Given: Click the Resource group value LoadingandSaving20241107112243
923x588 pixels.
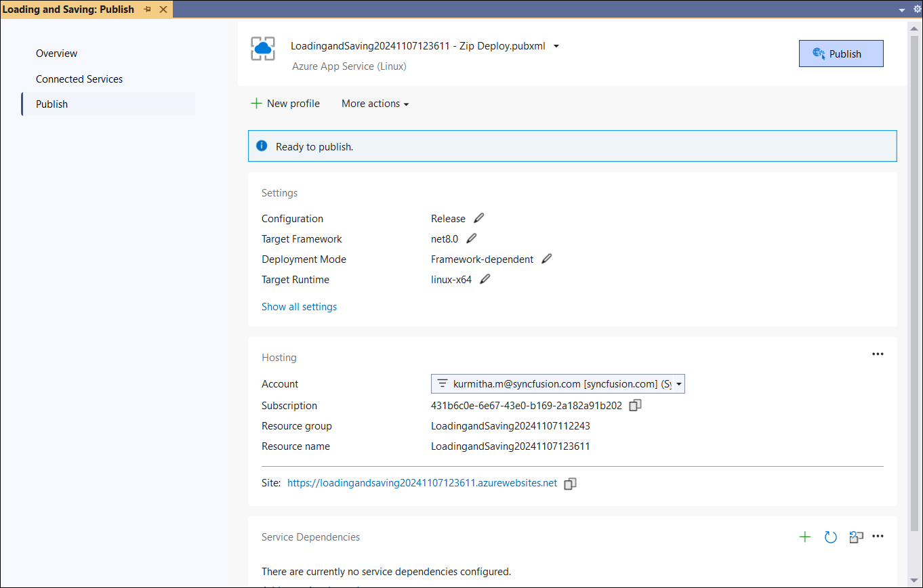Looking at the screenshot, I should [510, 426].
